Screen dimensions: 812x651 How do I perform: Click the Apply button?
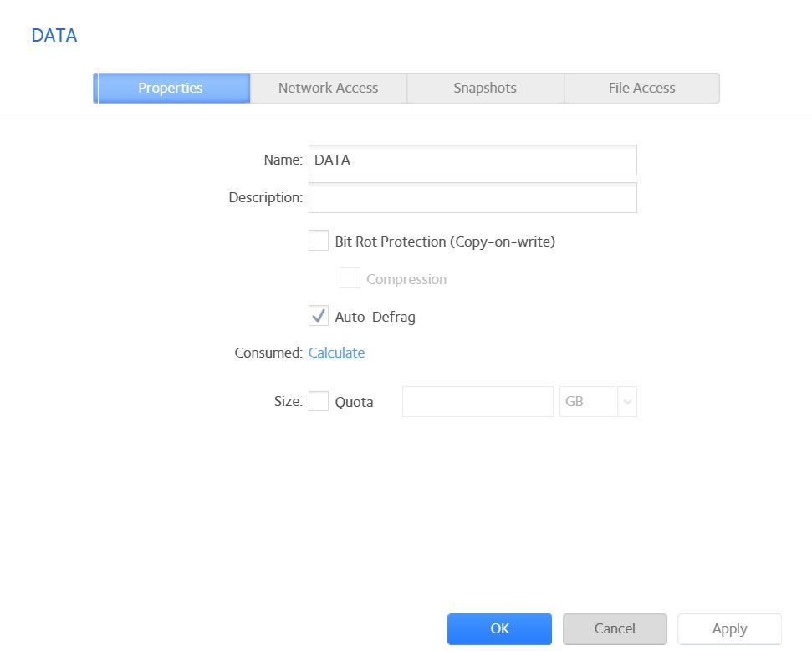click(x=729, y=628)
